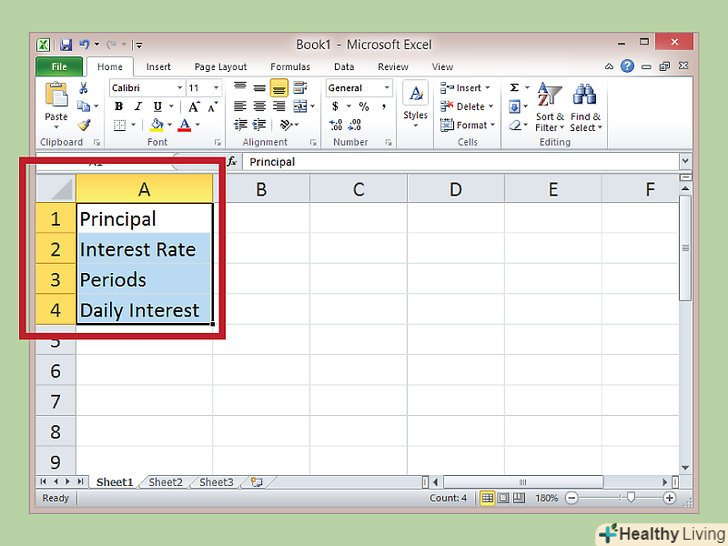Expand the Calibri font name dropdown
728x546 pixels.
point(179,88)
